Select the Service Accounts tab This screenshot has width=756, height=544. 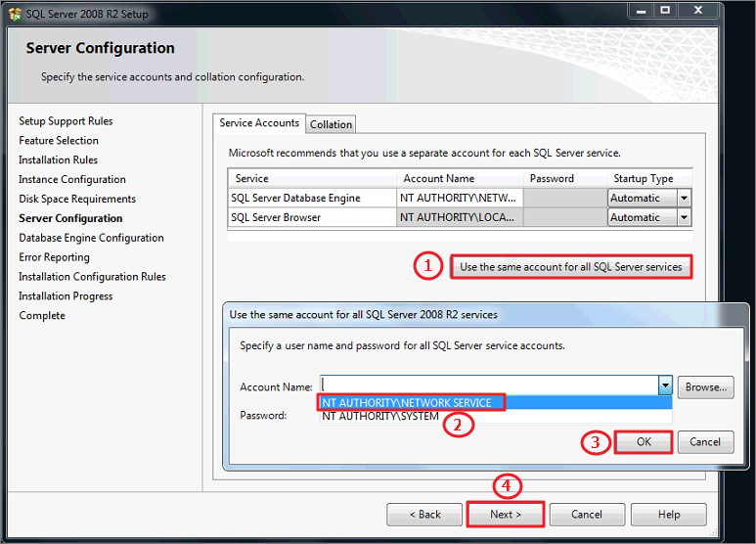(259, 123)
